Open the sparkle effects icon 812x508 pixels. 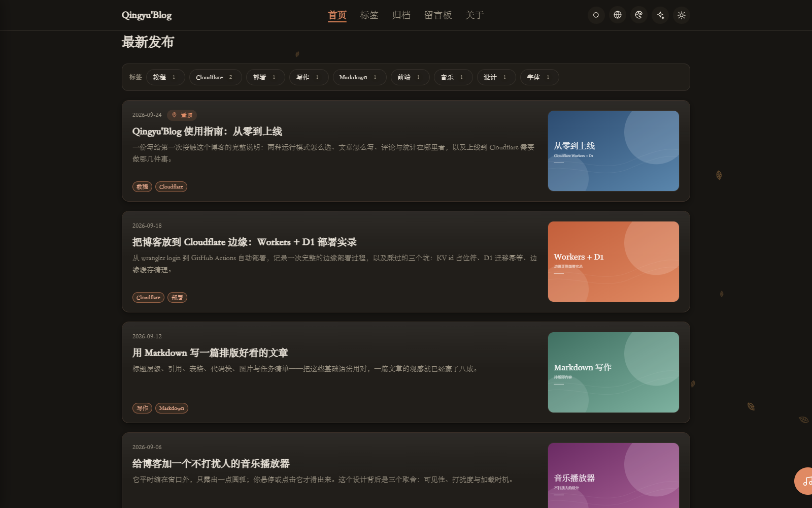click(x=660, y=15)
